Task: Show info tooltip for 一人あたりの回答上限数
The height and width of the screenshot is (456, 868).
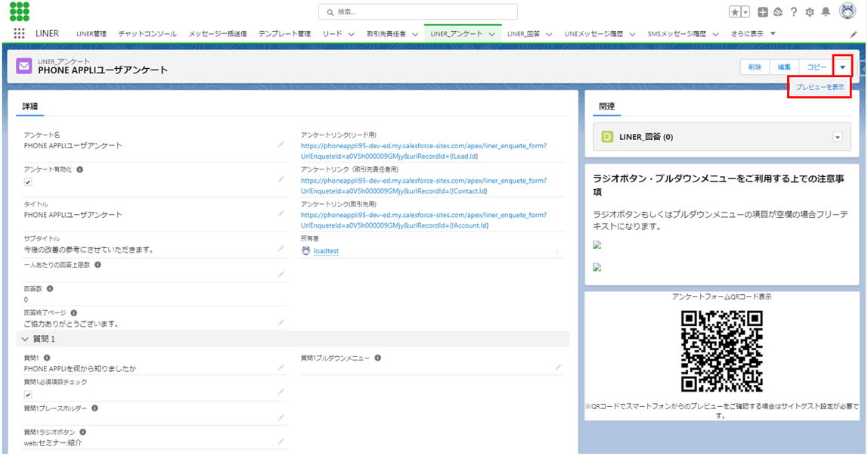Action: tap(98, 265)
